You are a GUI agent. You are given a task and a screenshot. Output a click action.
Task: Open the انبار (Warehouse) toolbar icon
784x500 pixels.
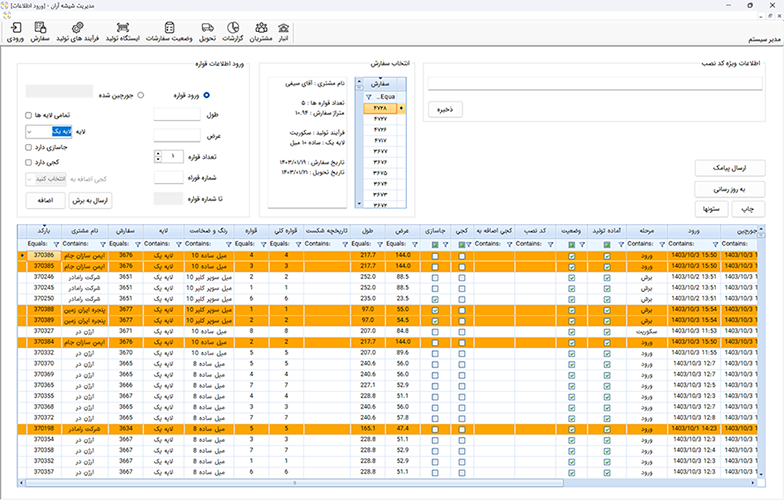tap(283, 32)
